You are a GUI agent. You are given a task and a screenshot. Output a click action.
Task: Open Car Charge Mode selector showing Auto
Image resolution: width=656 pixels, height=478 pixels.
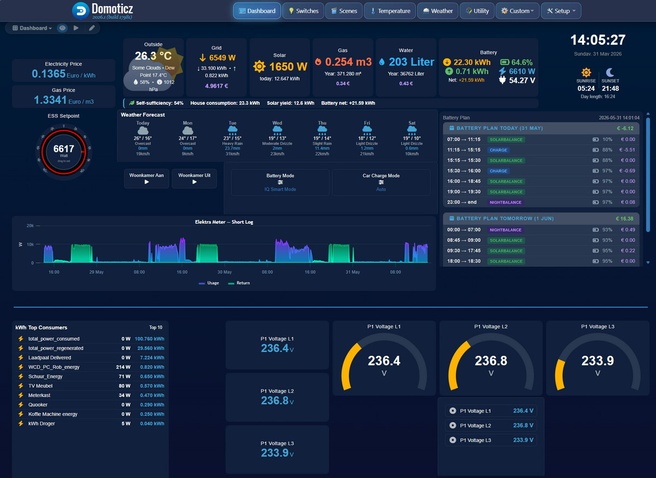pyautogui.click(x=381, y=183)
